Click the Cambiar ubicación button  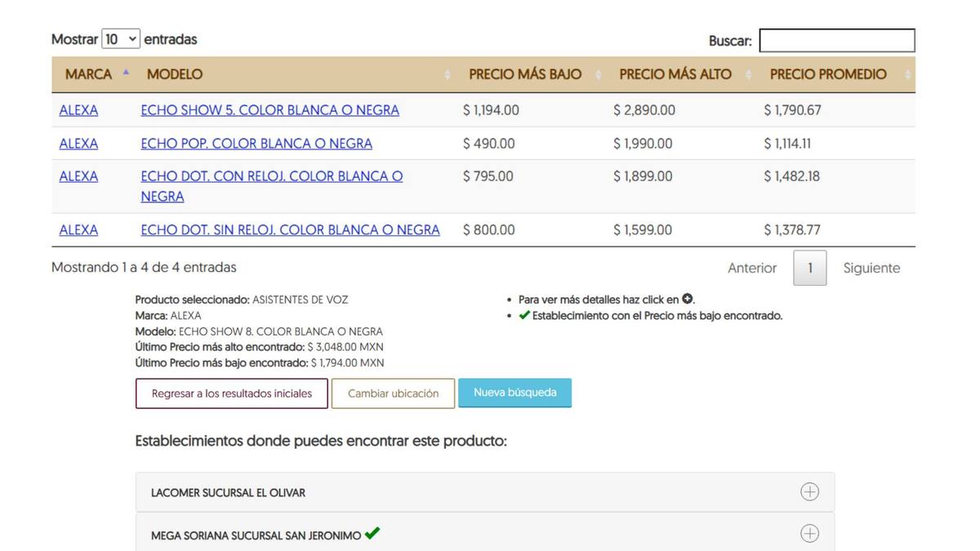pyautogui.click(x=393, y=393)
